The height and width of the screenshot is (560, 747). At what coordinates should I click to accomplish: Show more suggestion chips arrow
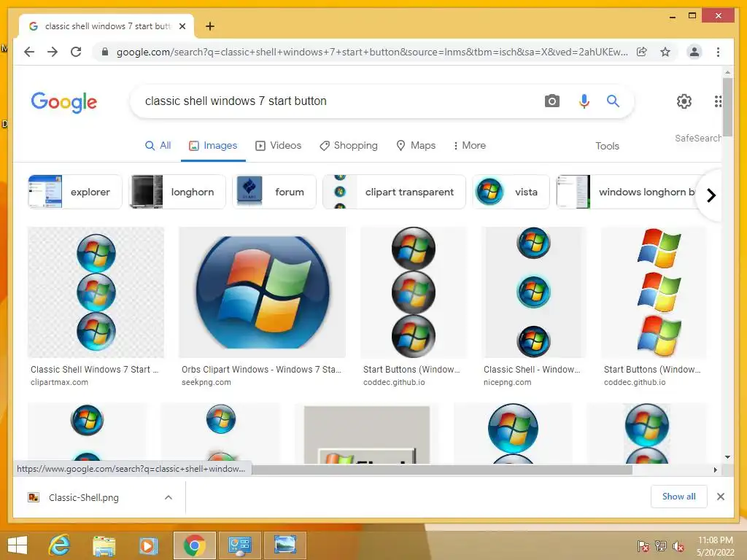click(x=711, y=195)
